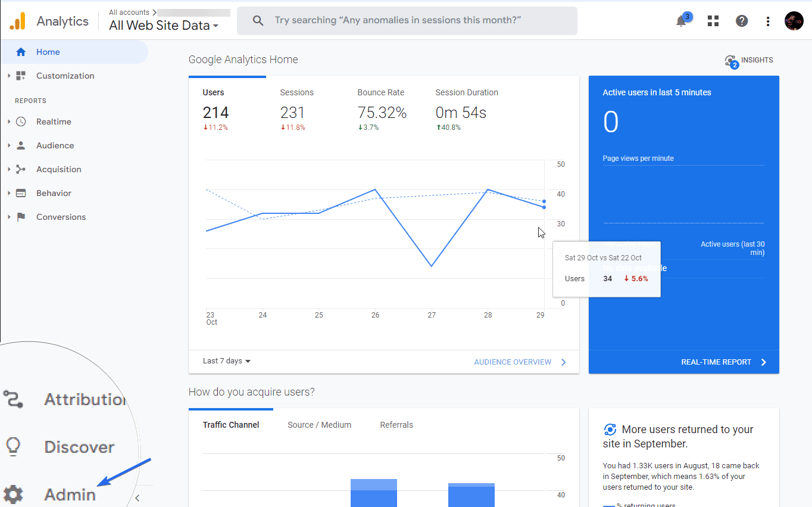Open the Google apps grid icon
812x507 pixels.
[x=713, y=21]
